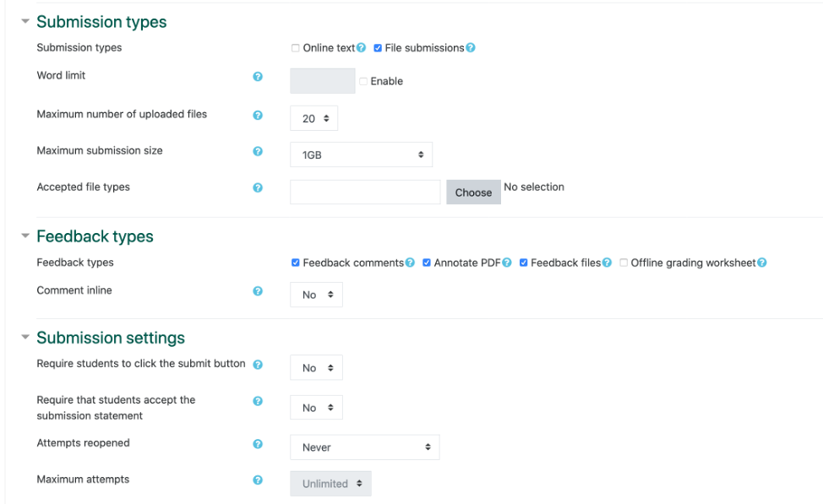Open help for Maximum submission size

coord(258,152)
